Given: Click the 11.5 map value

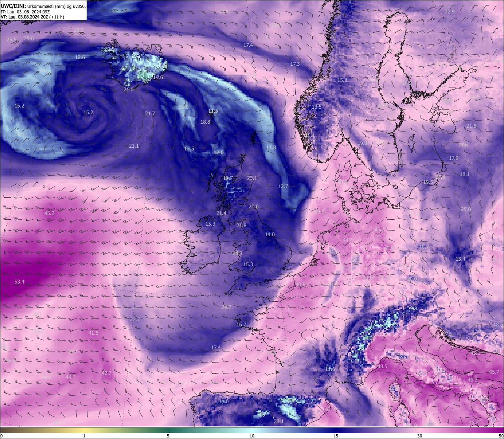Looking at the screenshot, I should [x=213, y=111].
